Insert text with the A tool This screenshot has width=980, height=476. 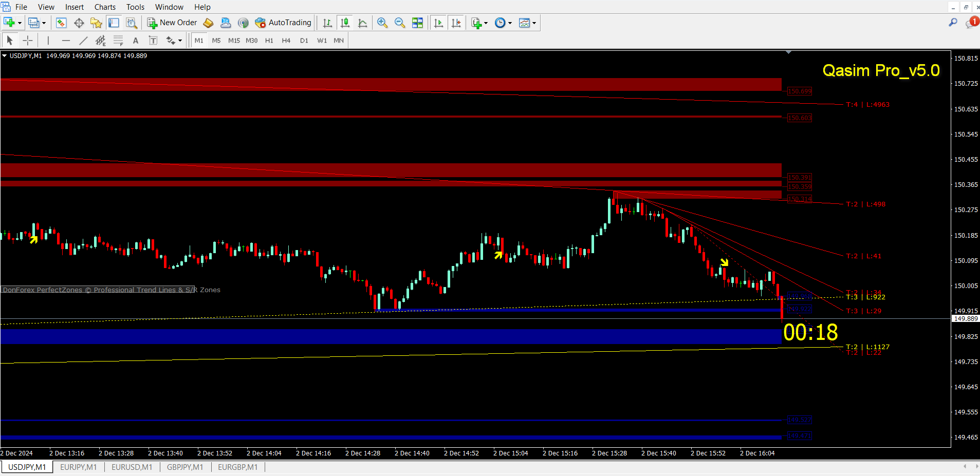point(135,40)
